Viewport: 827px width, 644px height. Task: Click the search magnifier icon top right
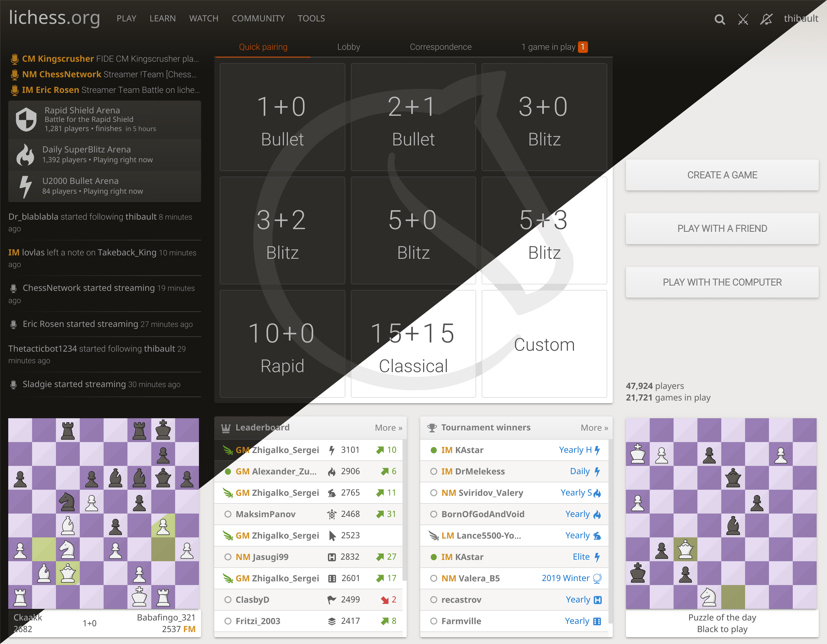coord(720,18)
